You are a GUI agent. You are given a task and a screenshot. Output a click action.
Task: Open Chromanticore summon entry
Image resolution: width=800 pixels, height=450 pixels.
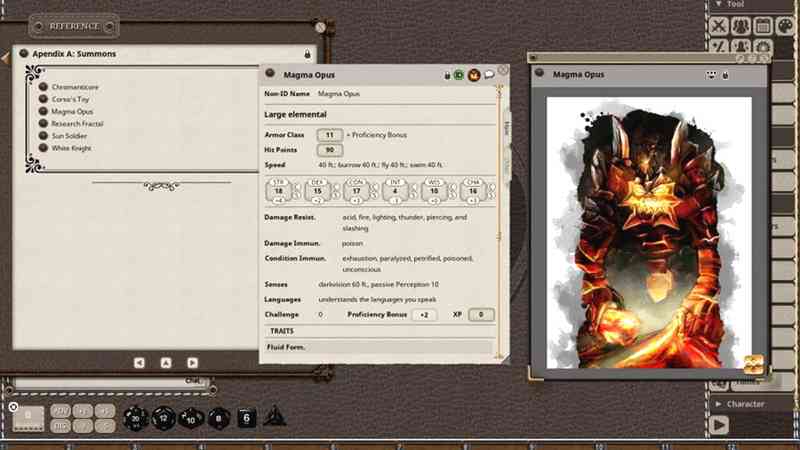tap(74, 87)
